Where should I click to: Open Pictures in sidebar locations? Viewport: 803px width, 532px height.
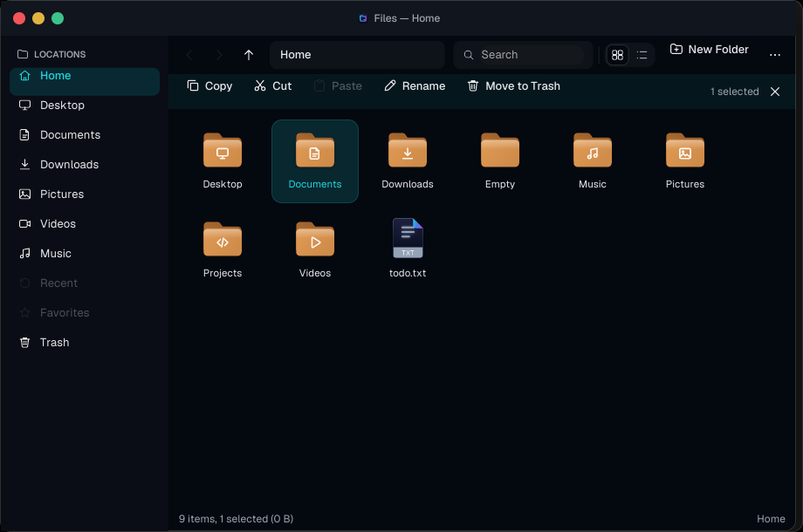(x=85, y=194)
